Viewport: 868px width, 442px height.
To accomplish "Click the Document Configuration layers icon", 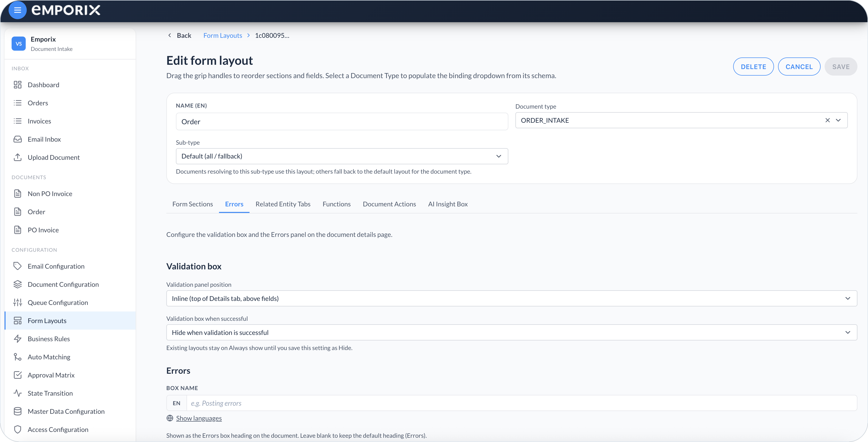I will coord(18,284).
